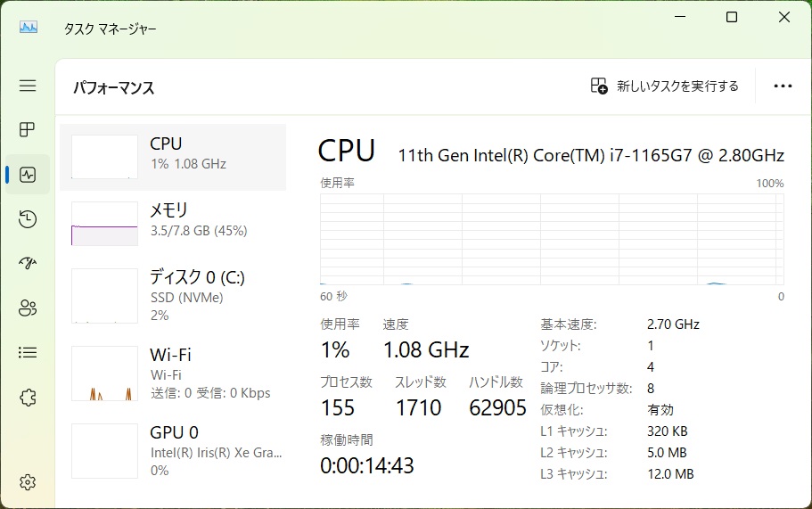Select the Performance page icon
Viewport: 812px width, 509px height.
point(28,175)
